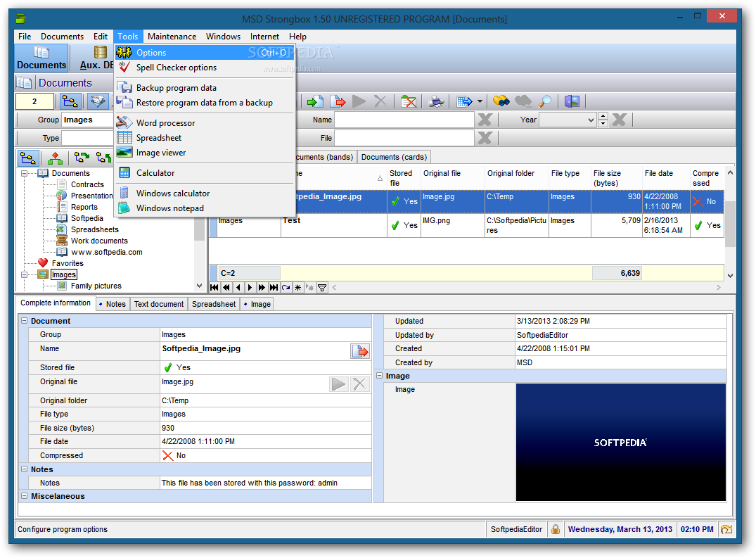This screenshot has height=558, width=756.
Task: Select Favorites in the tree
Action: (68, 263)
